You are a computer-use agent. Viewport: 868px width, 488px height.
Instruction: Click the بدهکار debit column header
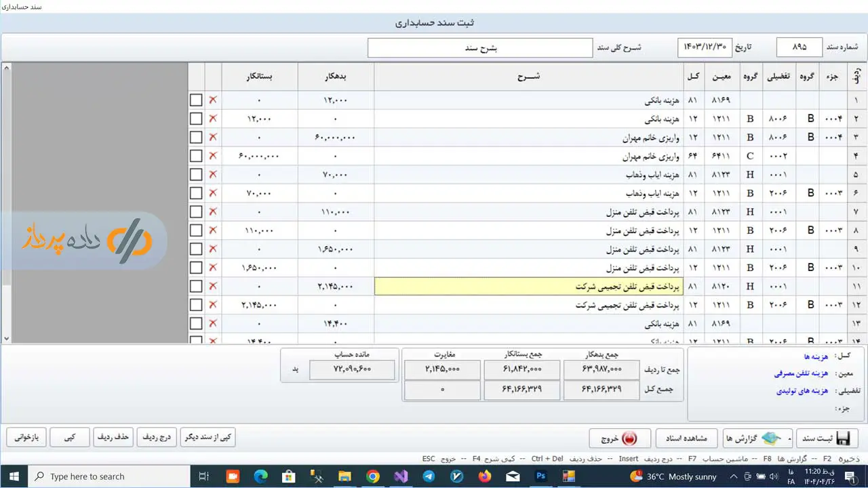(336, 77)
